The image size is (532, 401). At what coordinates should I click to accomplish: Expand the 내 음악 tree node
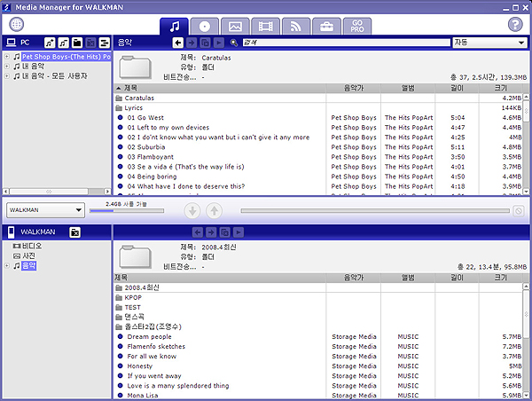pos(7,67)
